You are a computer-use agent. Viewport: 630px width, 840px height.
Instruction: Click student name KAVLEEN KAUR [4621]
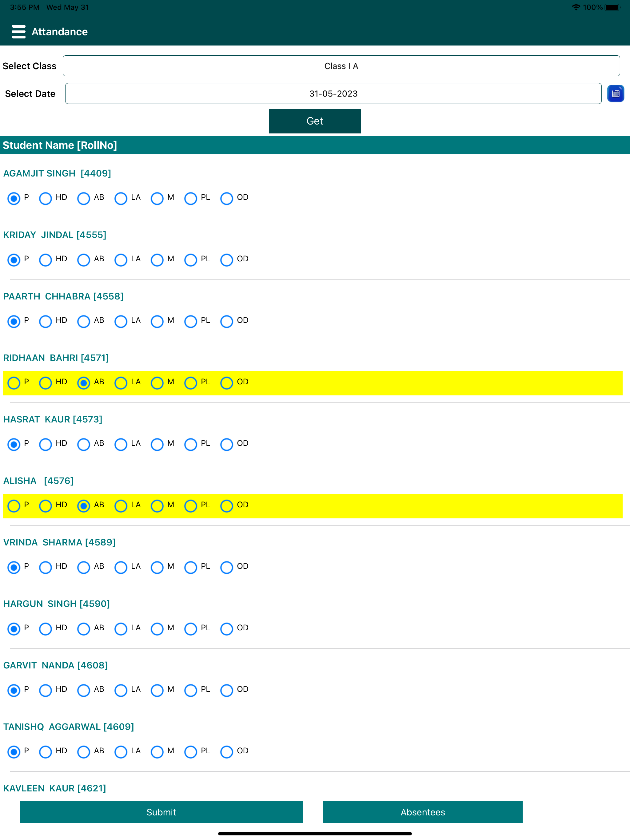(x=55, y=788)
